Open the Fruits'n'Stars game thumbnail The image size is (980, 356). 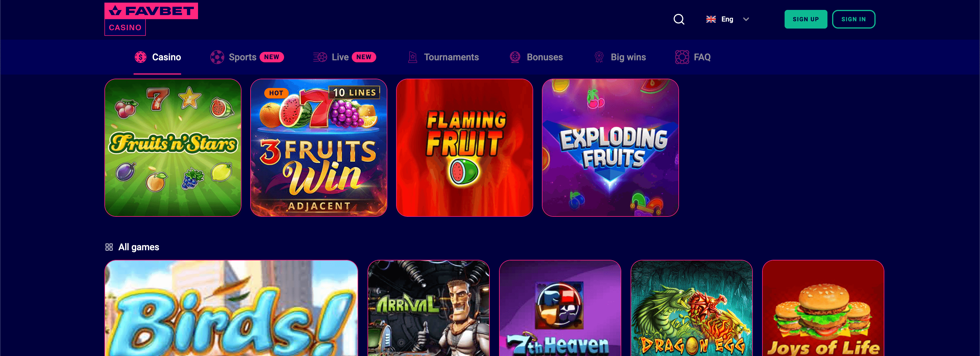[173, 147]
